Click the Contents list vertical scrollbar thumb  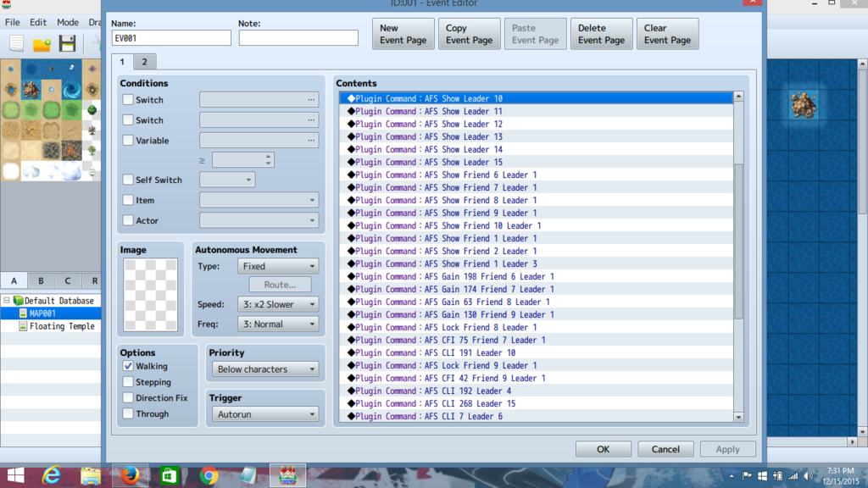point(738,241)
